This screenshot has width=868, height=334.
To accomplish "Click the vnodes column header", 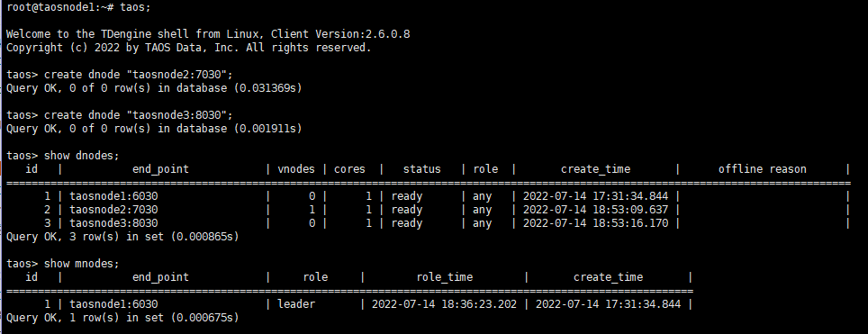I will pos(296,169).
